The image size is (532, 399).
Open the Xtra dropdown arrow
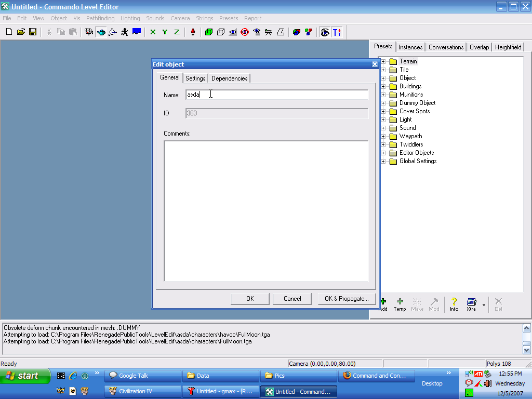coord(484,305)
